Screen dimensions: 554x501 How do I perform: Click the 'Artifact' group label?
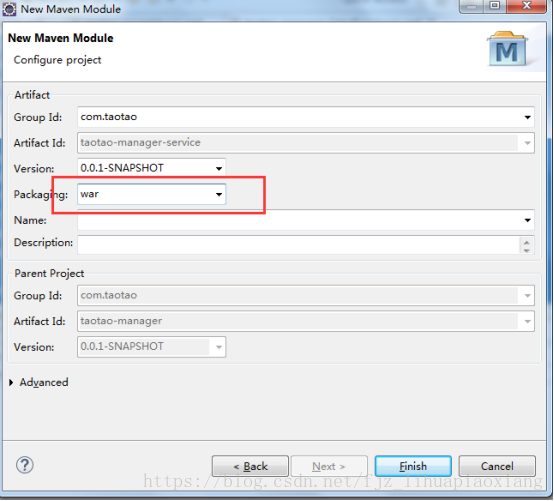32,95
